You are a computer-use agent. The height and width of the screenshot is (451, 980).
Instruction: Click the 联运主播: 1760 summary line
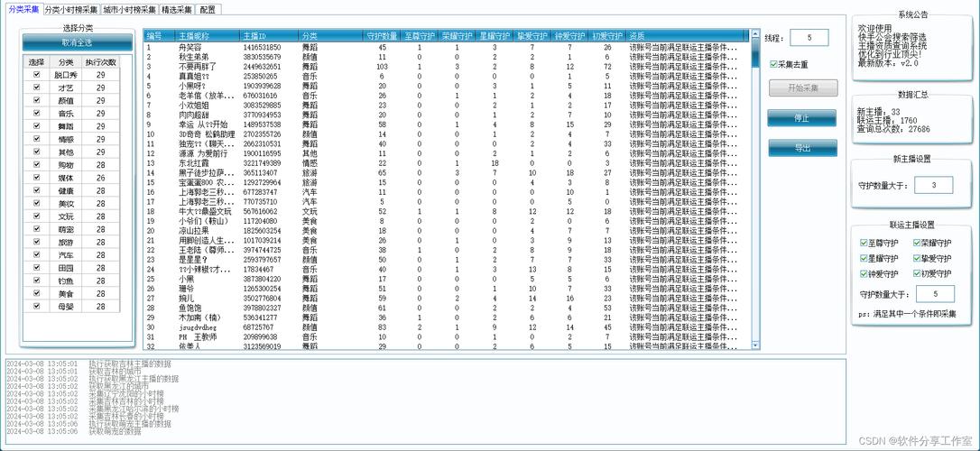tap(887, 121)
